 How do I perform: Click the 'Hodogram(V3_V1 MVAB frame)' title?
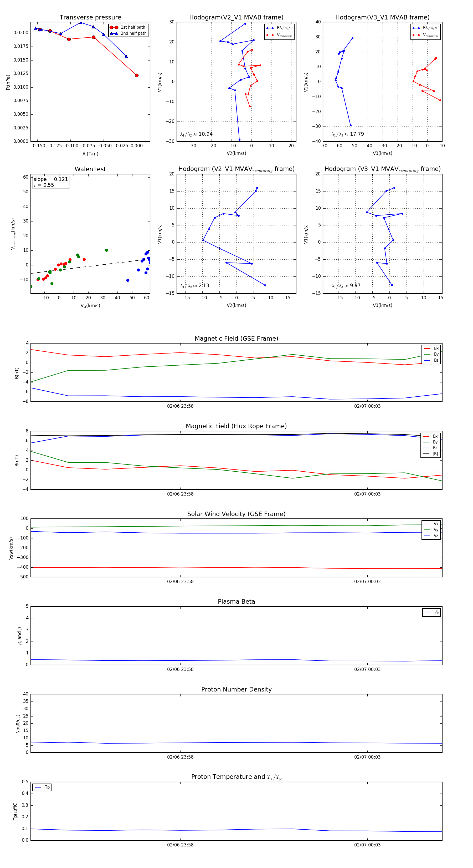(x=382, y=18)
